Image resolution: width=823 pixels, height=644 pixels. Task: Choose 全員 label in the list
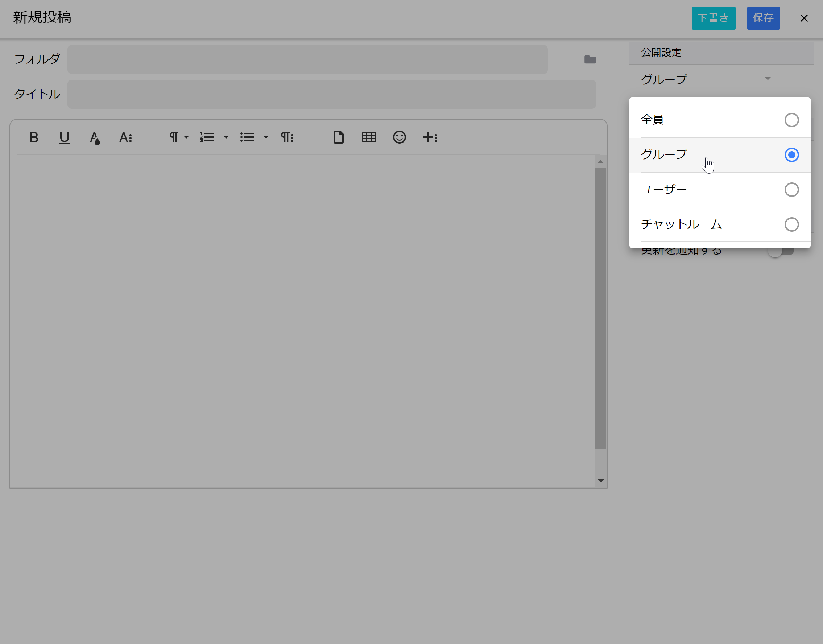point(652,120)
